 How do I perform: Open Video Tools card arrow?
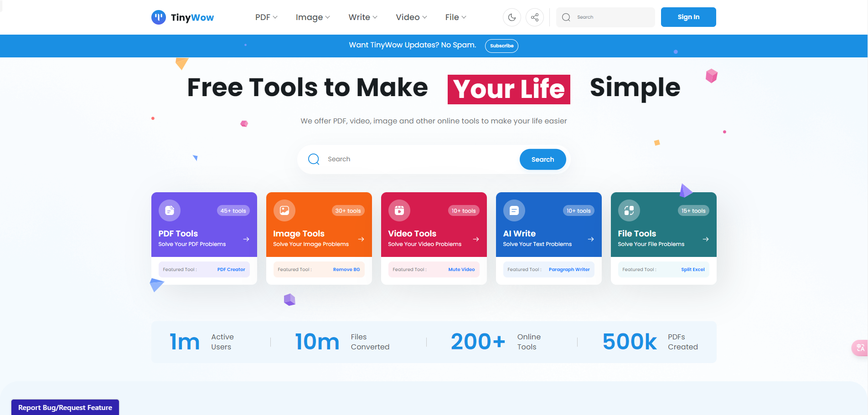(476, 239)
